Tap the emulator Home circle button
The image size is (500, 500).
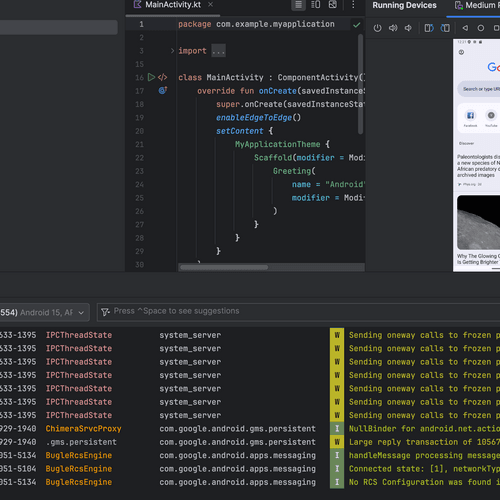(481, 28)
